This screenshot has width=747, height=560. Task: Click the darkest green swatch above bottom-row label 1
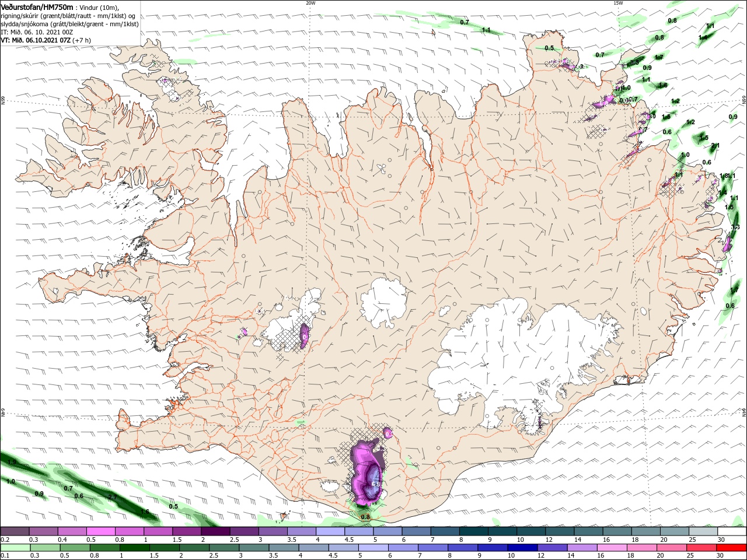tap(135, 548)
